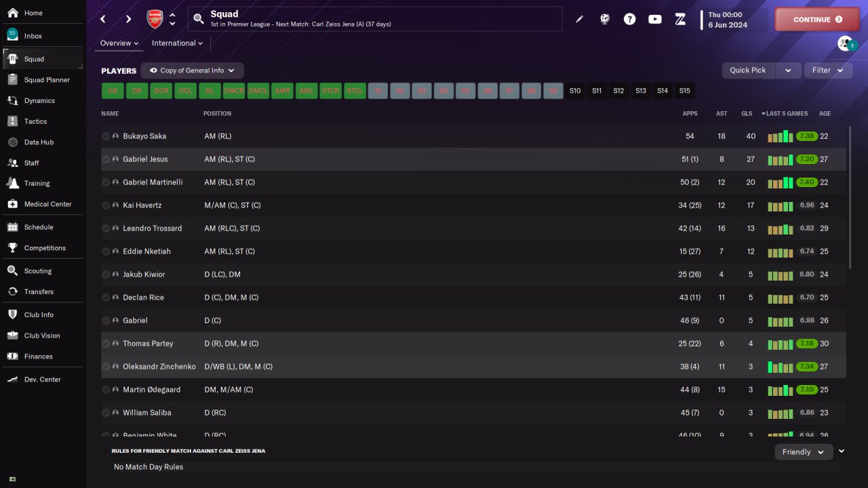Click Saka's green 7.38 rating badge

(806, 136)
